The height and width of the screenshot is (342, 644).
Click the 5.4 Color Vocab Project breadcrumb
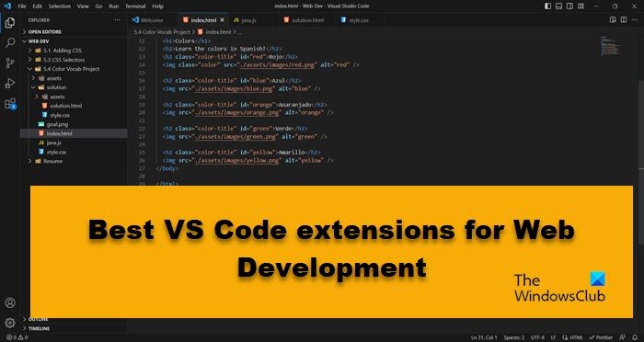162,31
